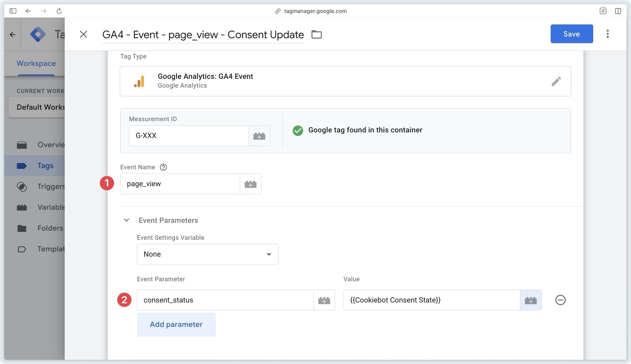Open Tags in the sidebar

coord(34,166)
